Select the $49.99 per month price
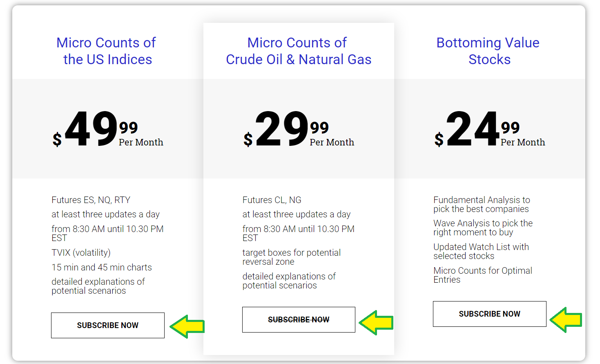 pos(108,129)
